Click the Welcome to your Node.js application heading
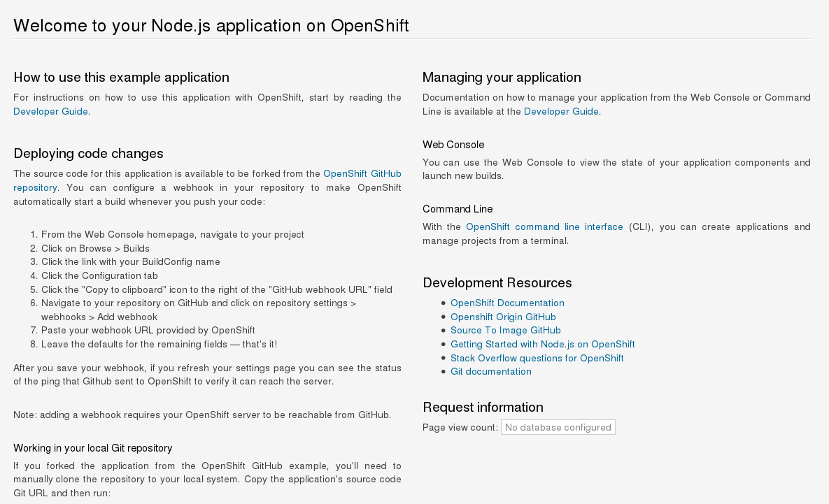The height and width of the screenshot is (504, 829). (211, 25)
